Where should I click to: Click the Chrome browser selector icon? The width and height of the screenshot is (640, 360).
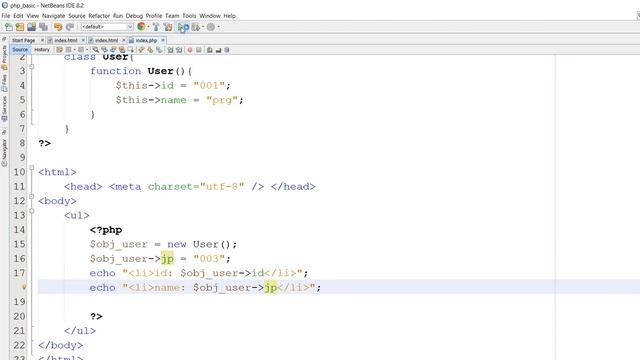coord(141,27)
